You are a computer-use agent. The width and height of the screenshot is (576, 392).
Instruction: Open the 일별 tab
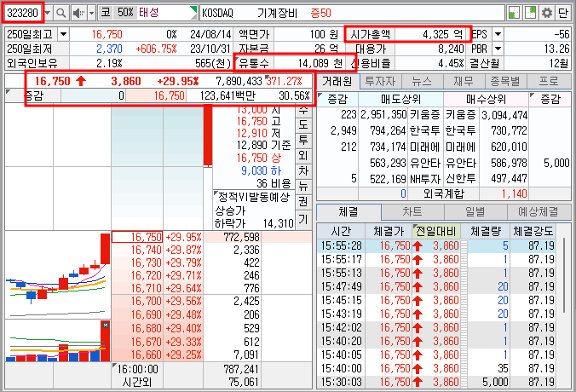click(475, 212)
